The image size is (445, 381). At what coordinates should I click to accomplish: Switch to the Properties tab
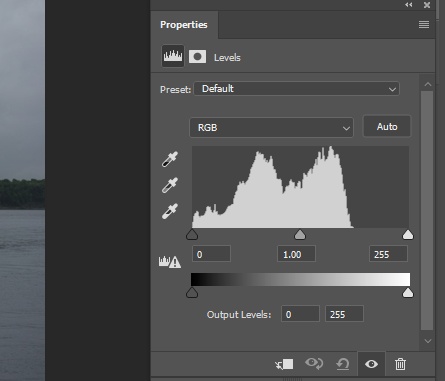click(x=184, y=25)
